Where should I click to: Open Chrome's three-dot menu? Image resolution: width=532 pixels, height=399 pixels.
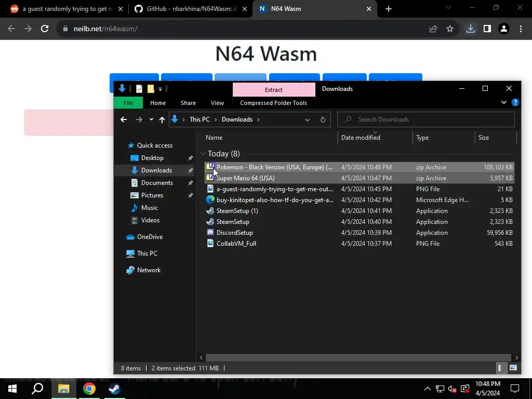[x=521, y=29]
